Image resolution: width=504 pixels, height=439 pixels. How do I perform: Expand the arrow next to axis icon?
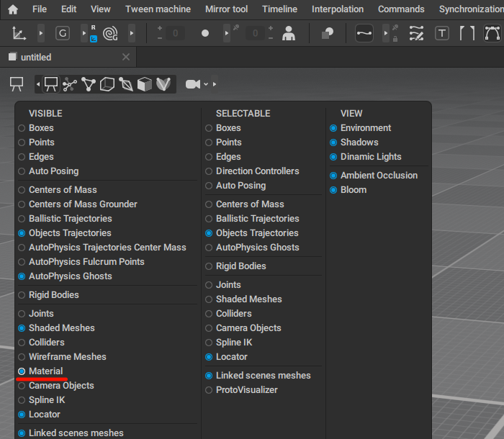click(x=40, y=33)
